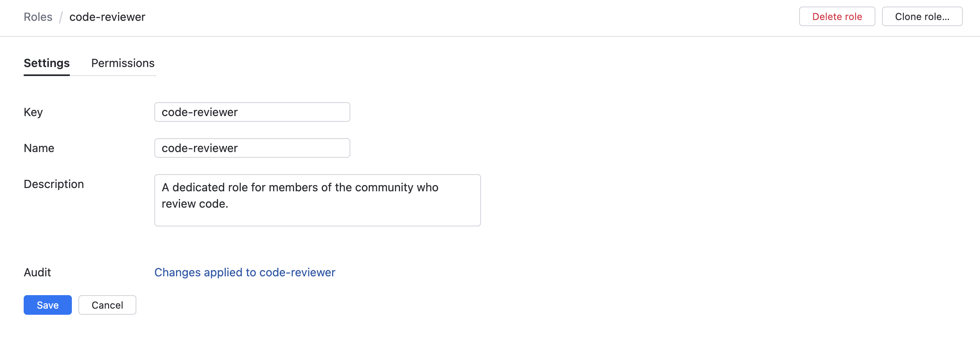
Task: Click the Name field label
Action: pos(39,148)
